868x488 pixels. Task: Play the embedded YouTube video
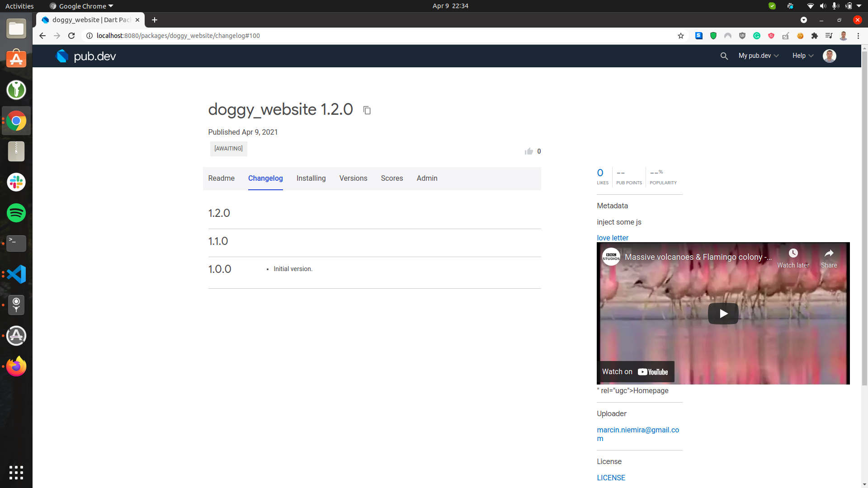pos(723,314)
